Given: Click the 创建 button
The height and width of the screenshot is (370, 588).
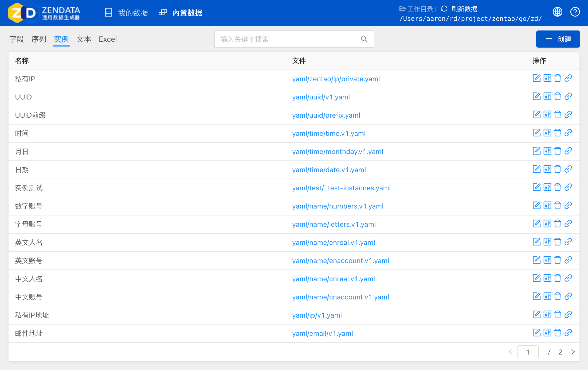Looking at the screenshot, I should [x=558, y=39].
